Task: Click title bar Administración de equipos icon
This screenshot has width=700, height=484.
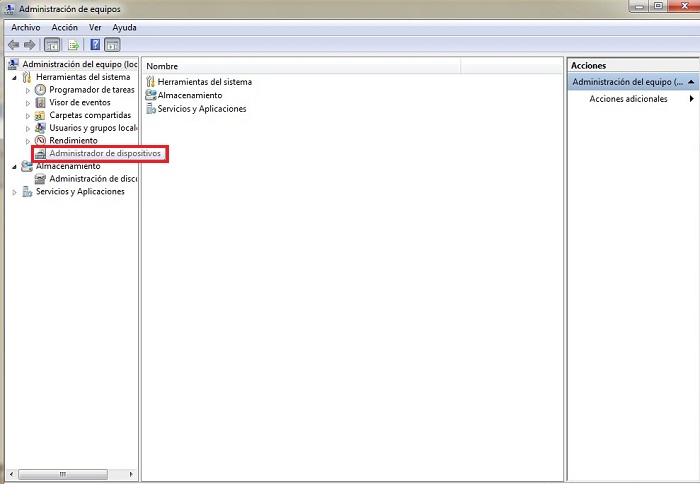Action: 9,8
